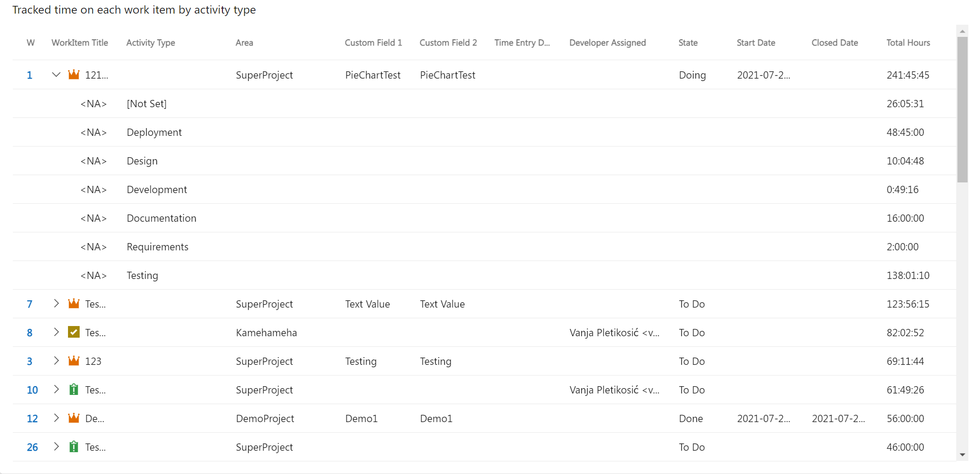Click the Time Entry D... column header
This screenshot has height=474, width=980.
[522, 43]
